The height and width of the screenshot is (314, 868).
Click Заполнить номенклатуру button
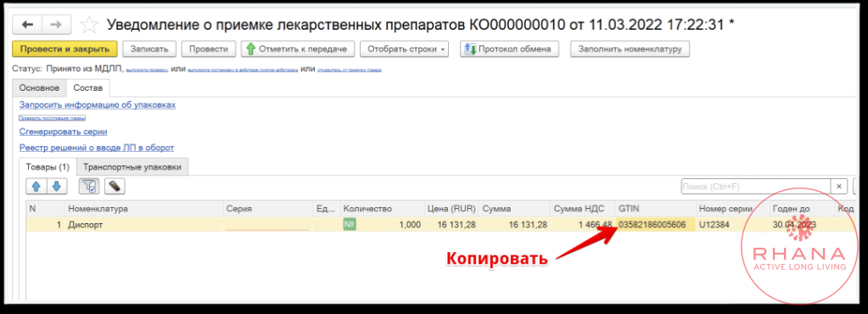(x=630, y=48)
